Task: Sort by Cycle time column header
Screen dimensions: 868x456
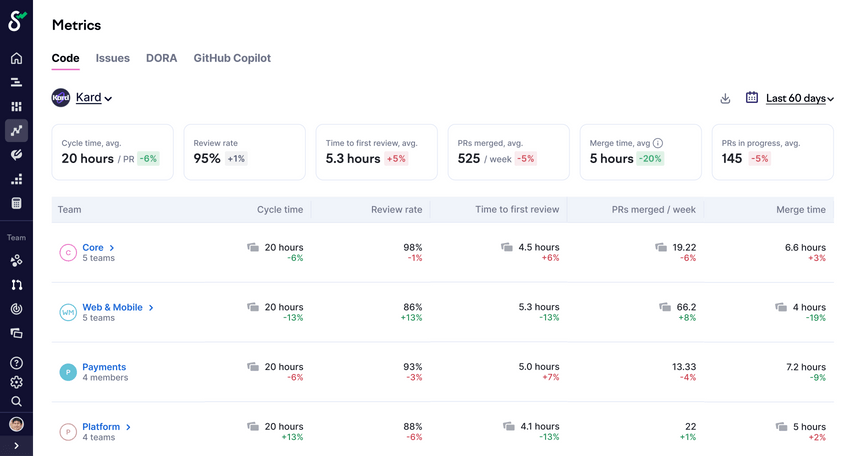Action: [280, 210]
